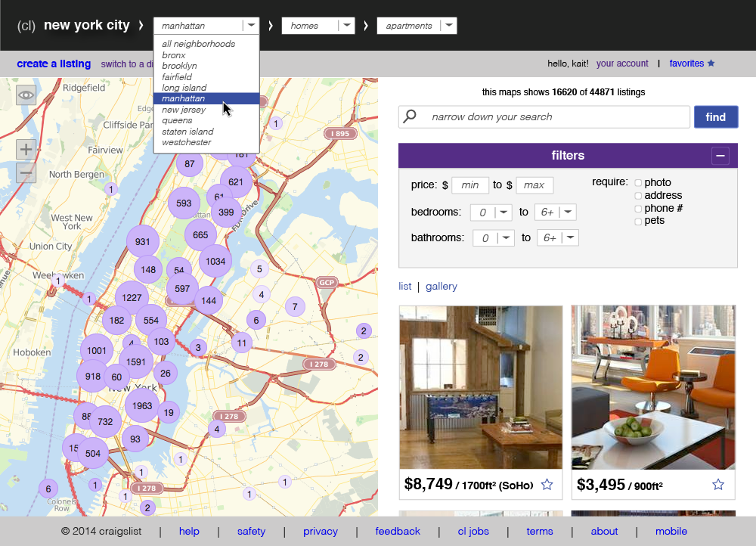Open the $8,749 SoHo listing photo

481,387
